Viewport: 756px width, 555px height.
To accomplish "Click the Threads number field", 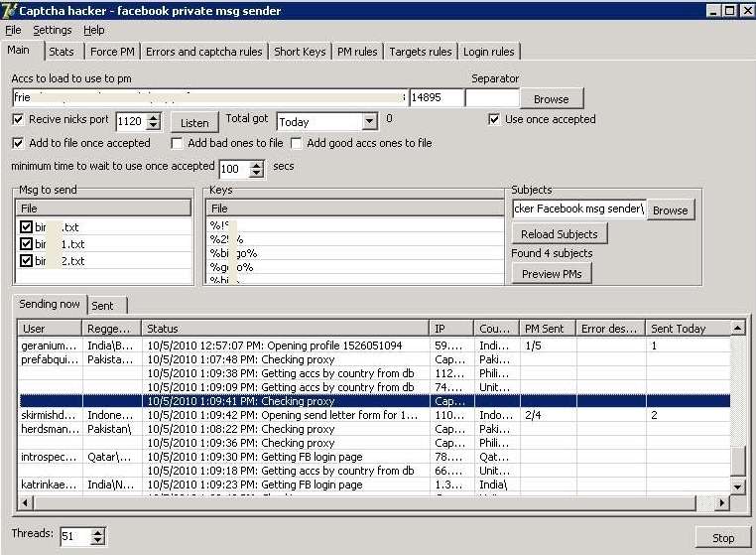I will [75, 536].
